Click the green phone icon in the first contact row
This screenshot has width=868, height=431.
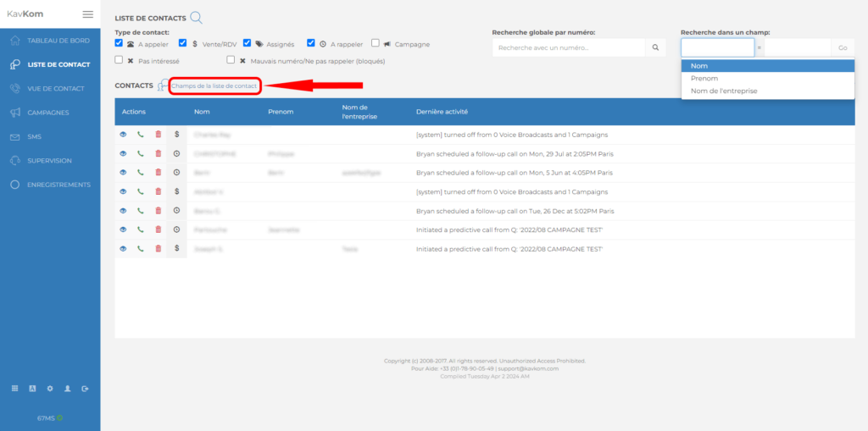click(x=141, y=135)
